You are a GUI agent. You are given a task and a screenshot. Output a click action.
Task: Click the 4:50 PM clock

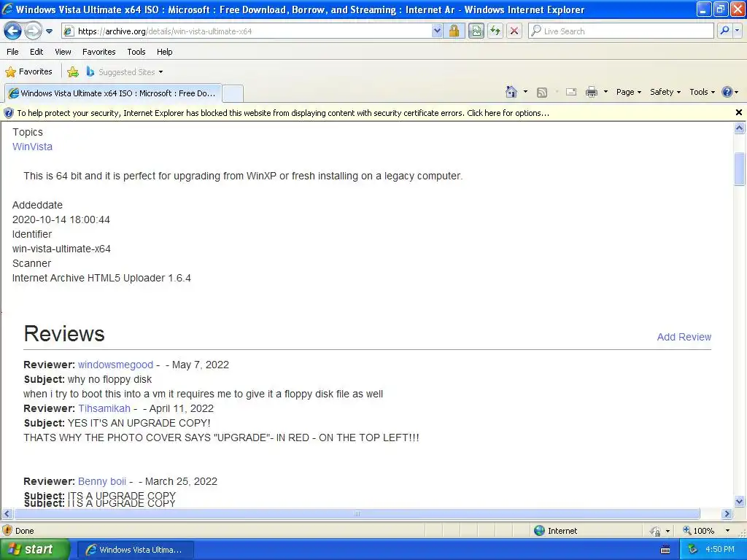(x=720, y=550)
